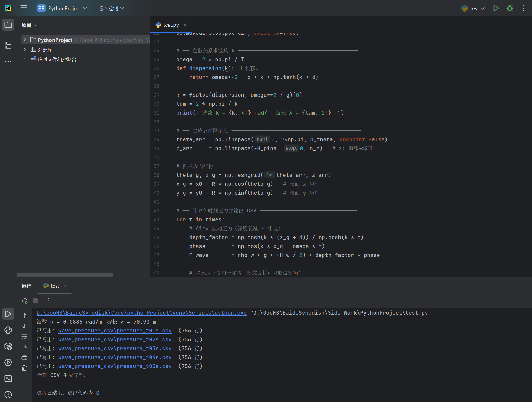532x402 pixels.
Task: Expand the PythonProject tree node
Action: (25, 40)
